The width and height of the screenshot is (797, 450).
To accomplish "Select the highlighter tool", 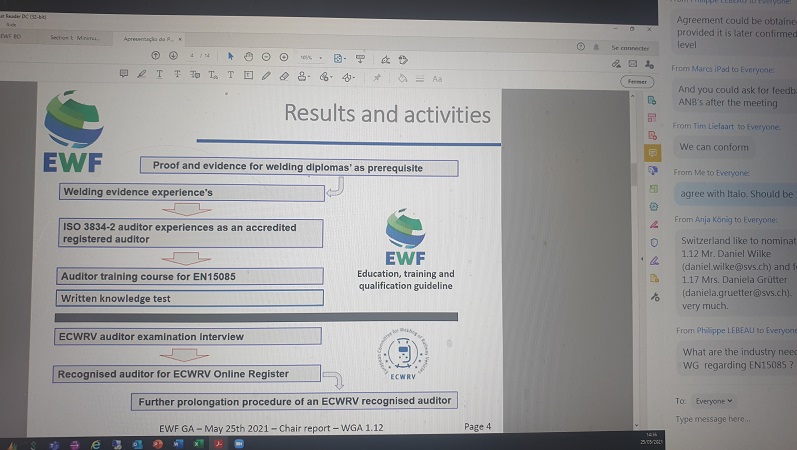I will 141,74.
